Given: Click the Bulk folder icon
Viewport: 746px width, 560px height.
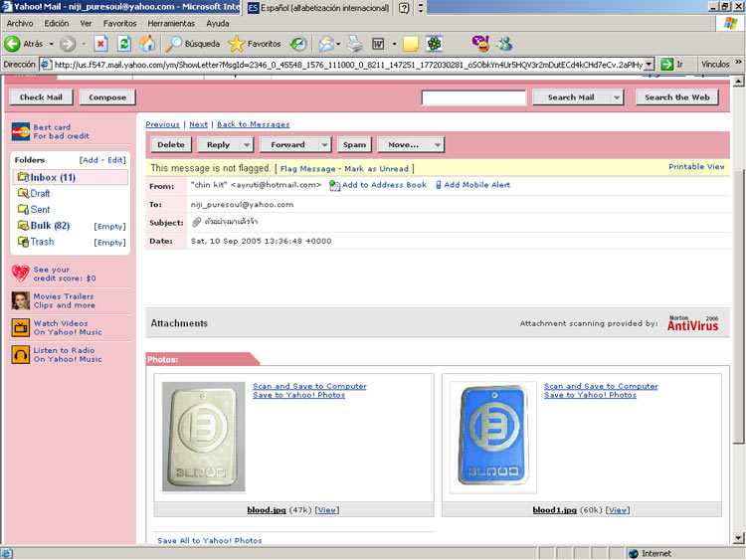Looking at the screenshot, I should point(23,225).
